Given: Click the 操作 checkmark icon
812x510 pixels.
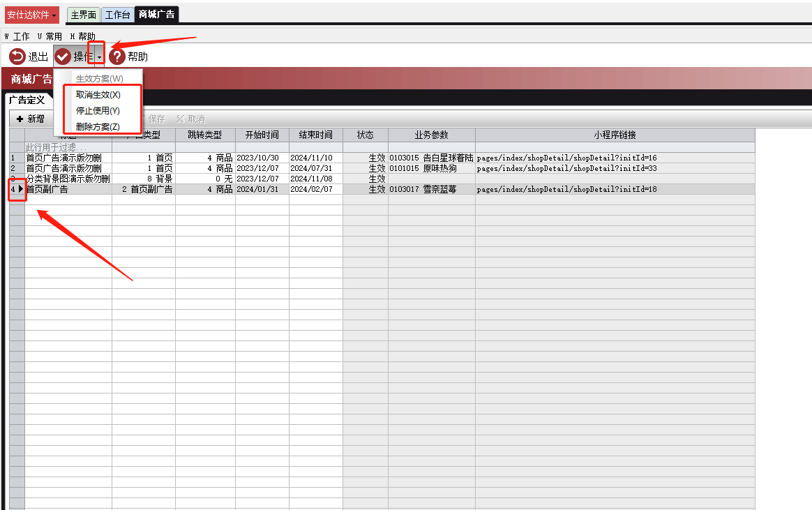Looking at the screenshot, I should (63, 57).
